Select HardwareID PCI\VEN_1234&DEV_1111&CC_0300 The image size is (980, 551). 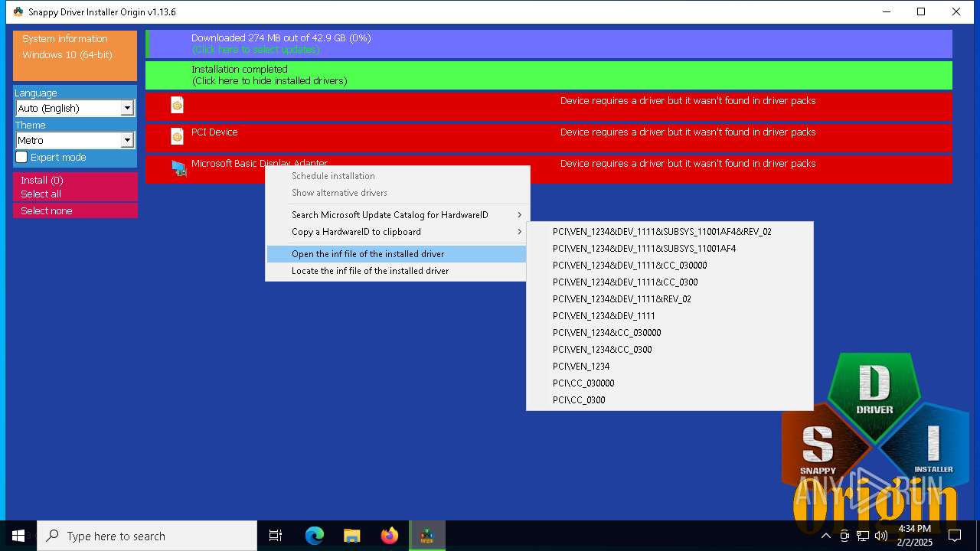[x=670, y=282]
